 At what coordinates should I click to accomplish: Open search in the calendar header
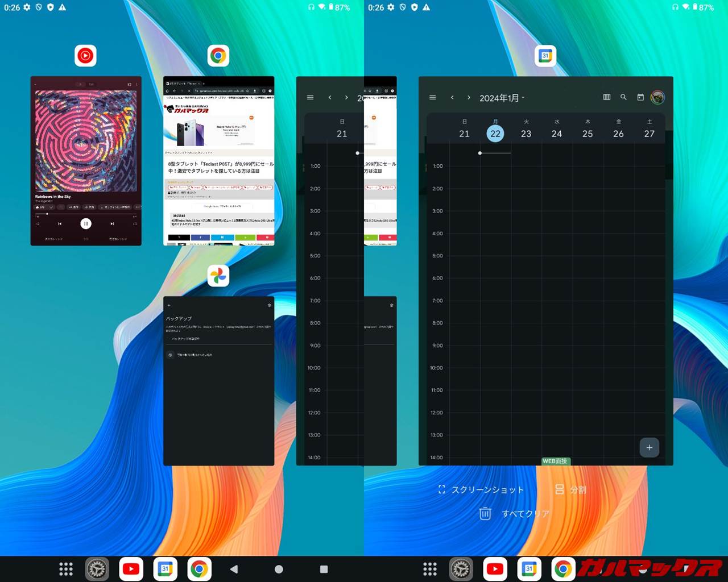pos(623,97)
